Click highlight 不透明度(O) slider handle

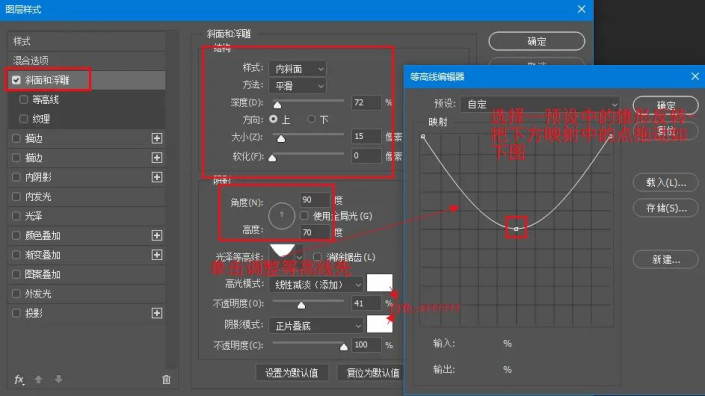301,306
